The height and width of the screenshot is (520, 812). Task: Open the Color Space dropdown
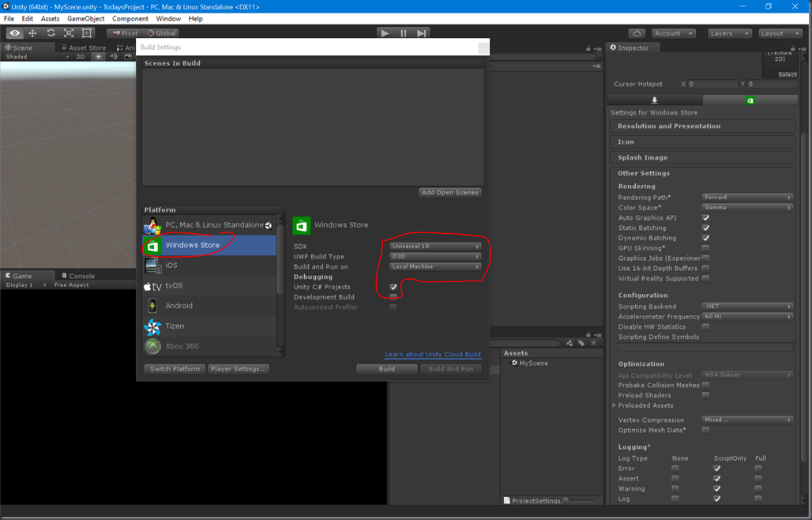[x=747, y=208]
